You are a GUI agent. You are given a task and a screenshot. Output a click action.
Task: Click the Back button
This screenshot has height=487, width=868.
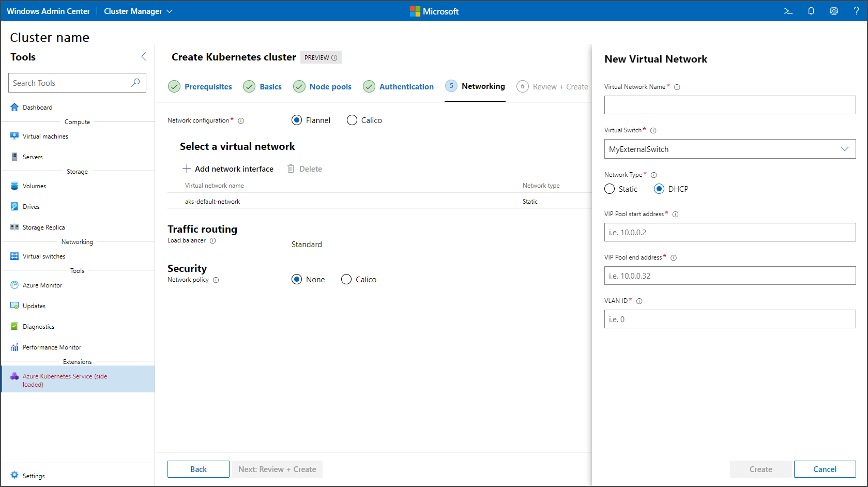tap(198, 469)
